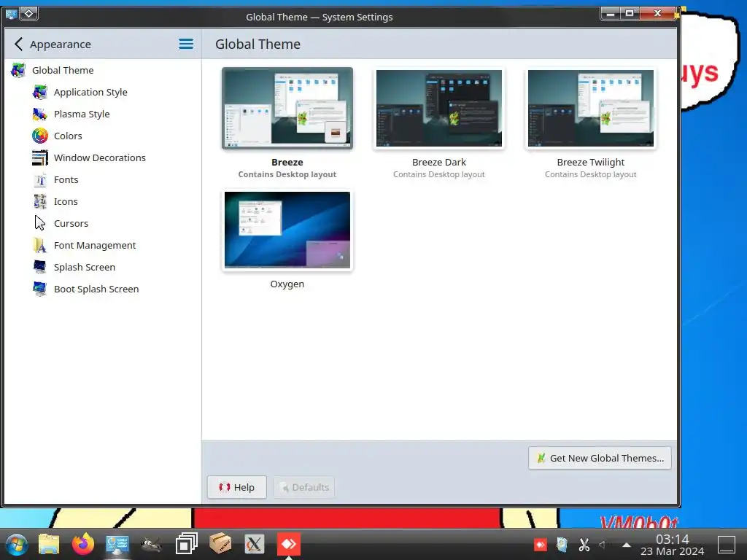Open the Start menu orb in taskbar

(x=16, y=544)
